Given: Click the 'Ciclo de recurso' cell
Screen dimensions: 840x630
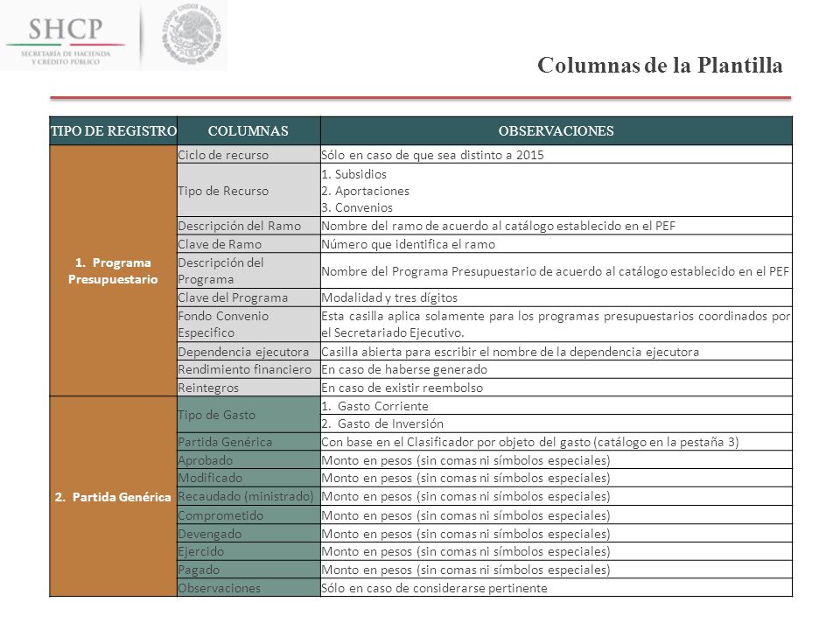Looking at the screenshot, I should pos(248,155).
